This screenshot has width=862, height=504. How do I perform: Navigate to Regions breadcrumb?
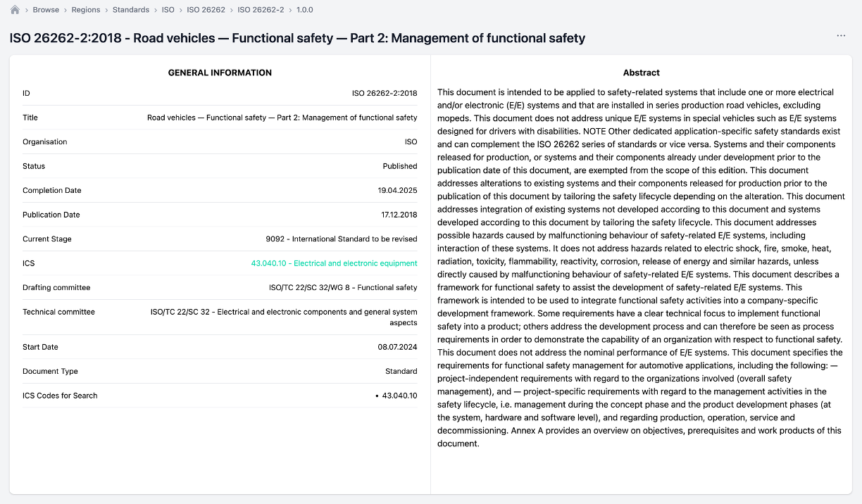(x=86, y=10)
